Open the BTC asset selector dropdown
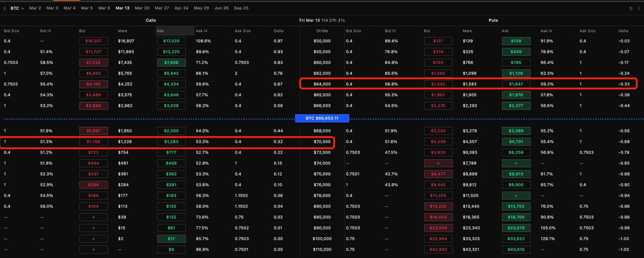 point(17,9)
